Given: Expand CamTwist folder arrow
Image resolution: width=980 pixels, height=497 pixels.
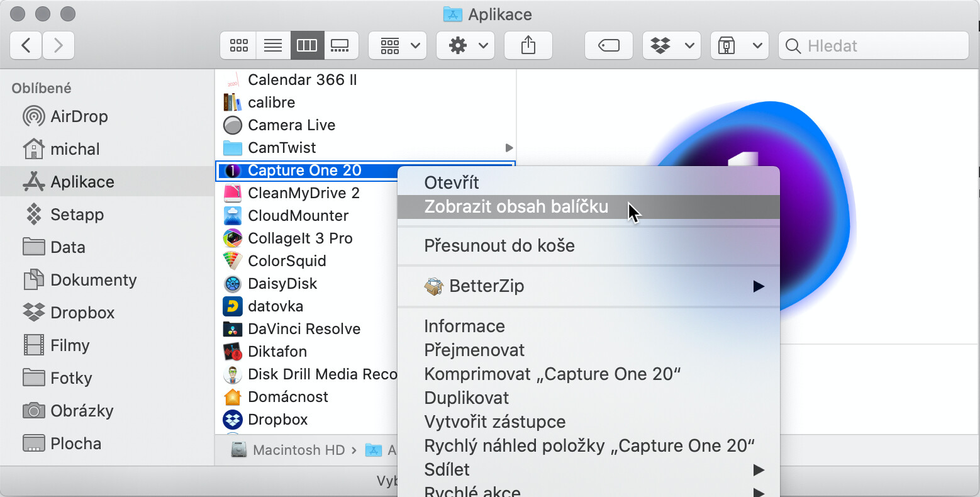Looking at the screenshot, I should point(509,148).
